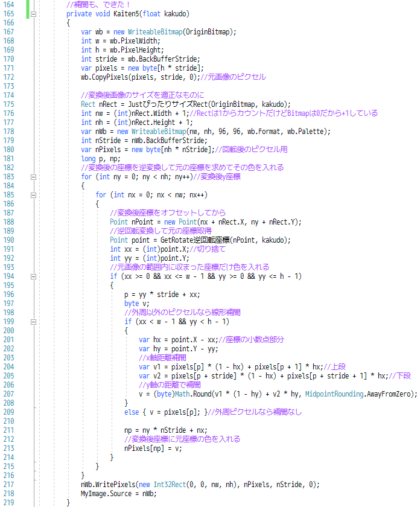
Task: Click '(int)point.X' on line 191
Action: point(164,249)
